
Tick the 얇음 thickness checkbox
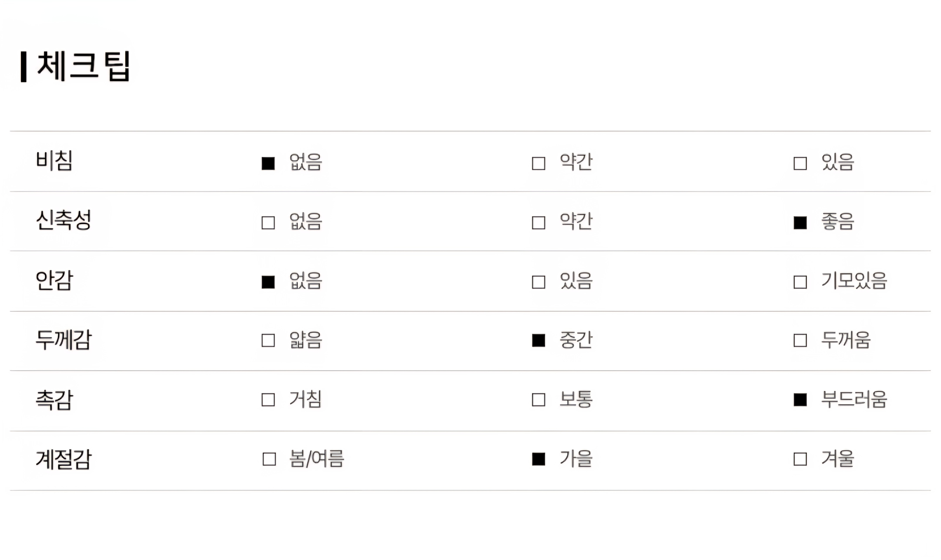tap(268, 340)
